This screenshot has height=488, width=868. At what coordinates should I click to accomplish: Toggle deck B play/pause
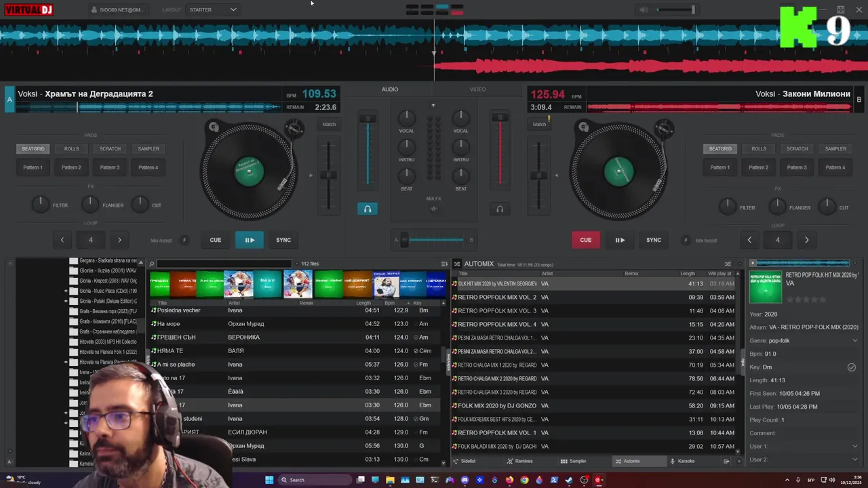click(x=620, y=240)
